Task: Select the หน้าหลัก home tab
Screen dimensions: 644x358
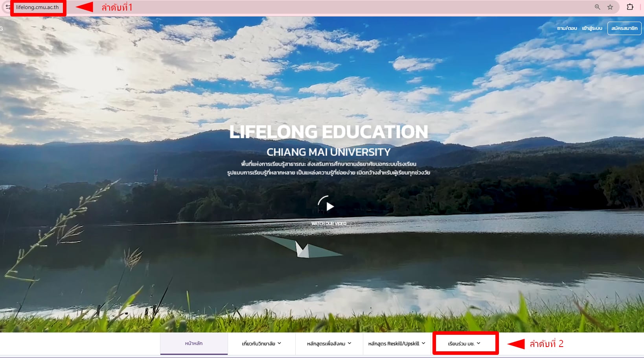Action: tap(194, 343)
